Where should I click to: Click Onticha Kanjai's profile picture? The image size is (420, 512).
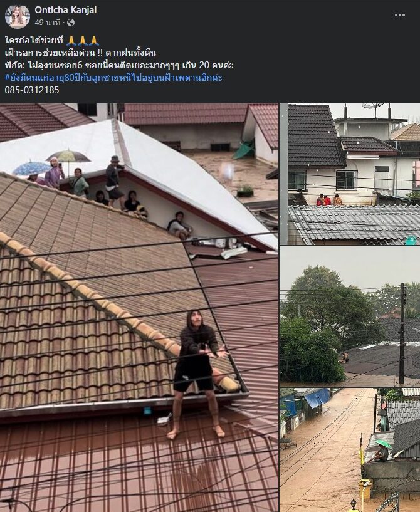(18, 16)
